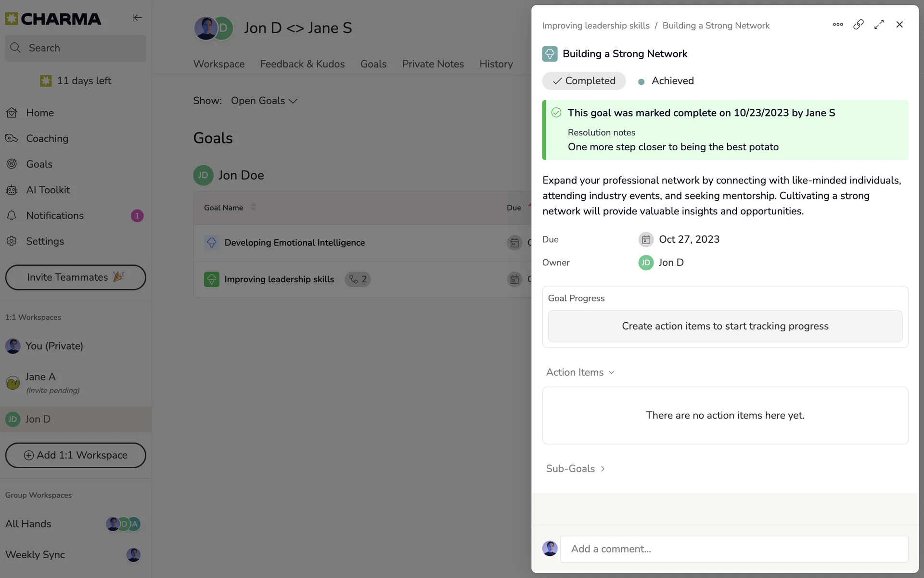Expand the Sub-Goals section
The image size is (924, 578).
point(576,469)
